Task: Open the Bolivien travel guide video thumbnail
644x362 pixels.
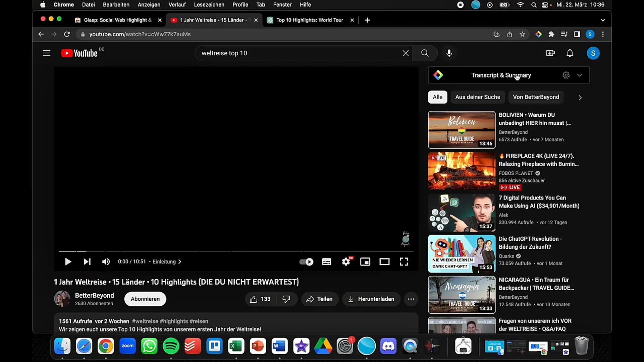Action: click(x=462, y=130)
